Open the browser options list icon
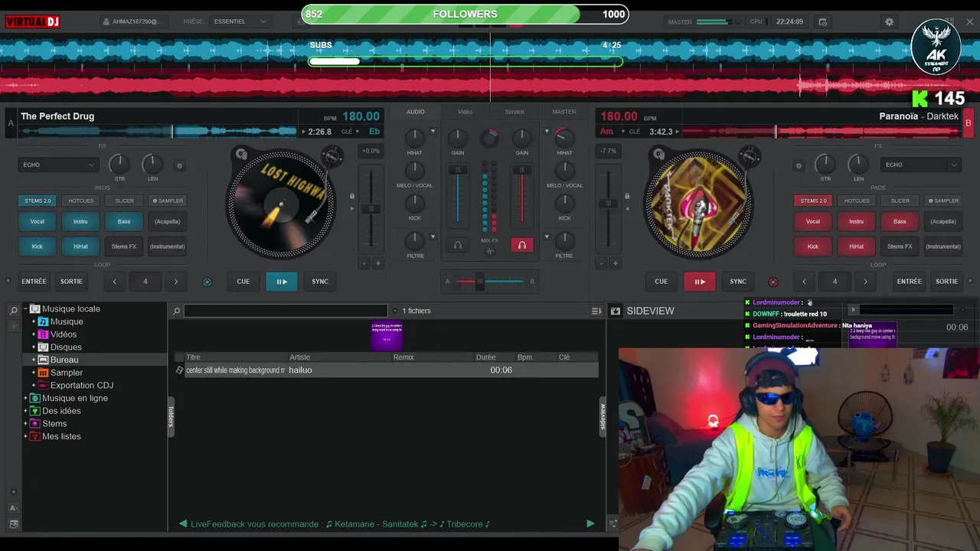Viewport: 980px width, 551px height. 596,311
